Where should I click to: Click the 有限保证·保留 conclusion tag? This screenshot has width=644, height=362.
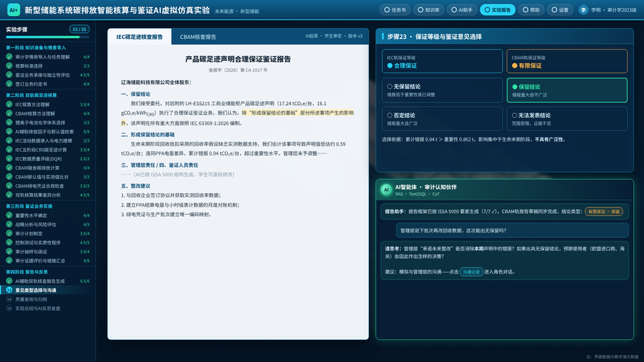point(604,211)
